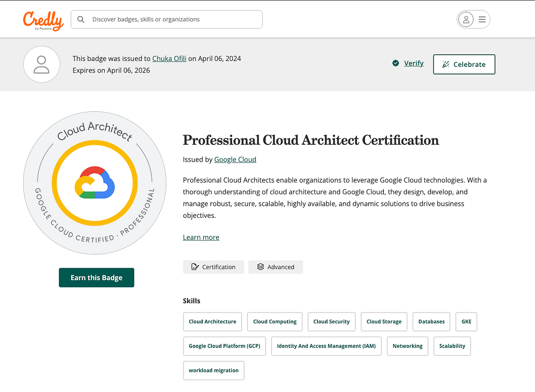Open the user account avatar icon
535x392 pixels.
(466, 20)
